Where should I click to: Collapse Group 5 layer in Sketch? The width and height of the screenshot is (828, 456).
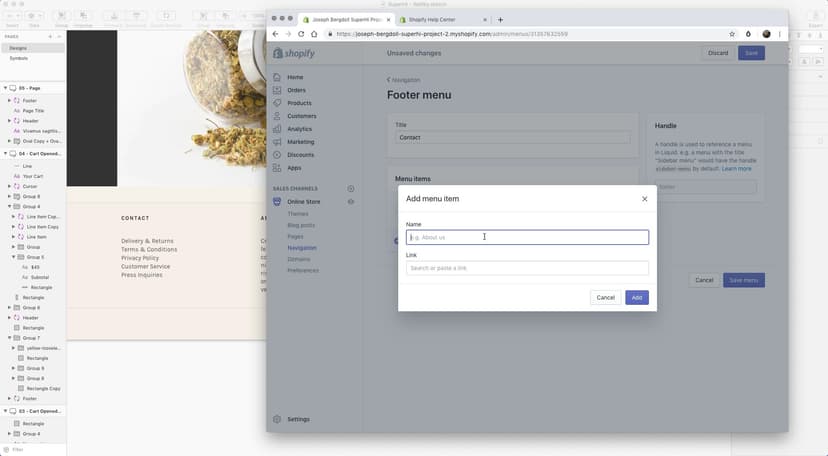[x=14, y=257]
